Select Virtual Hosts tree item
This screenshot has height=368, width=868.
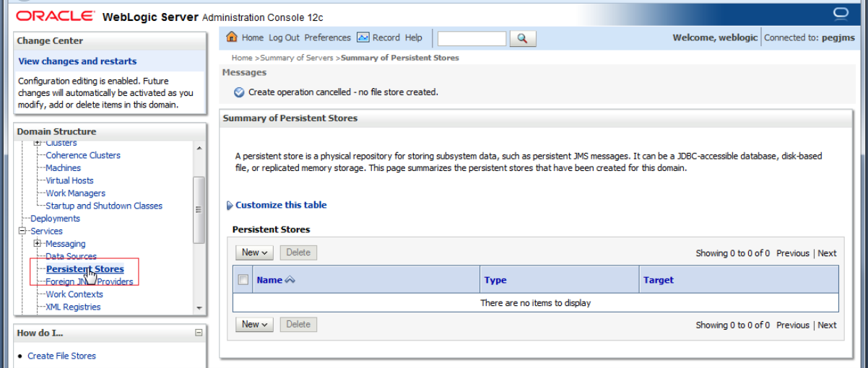point(69,180)
